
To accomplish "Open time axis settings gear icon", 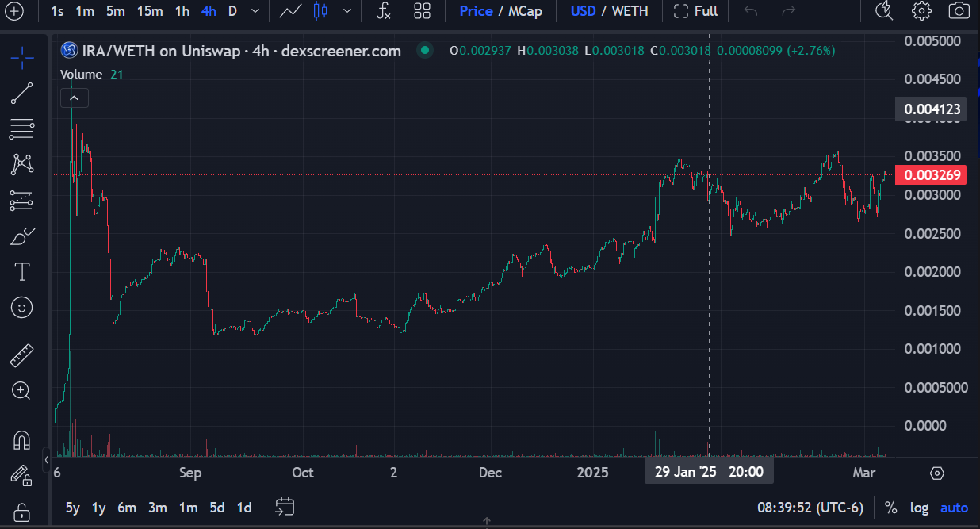I will pos(937,473).
